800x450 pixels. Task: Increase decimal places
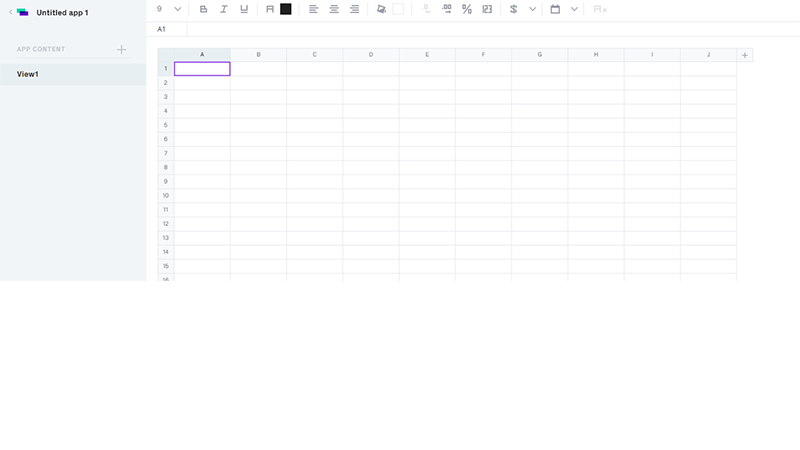point(446,9)
